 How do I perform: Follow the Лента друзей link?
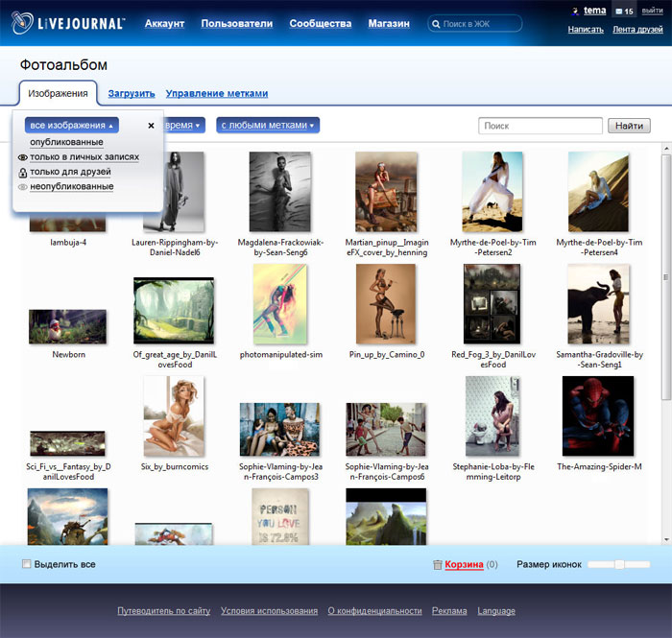[637, 30]
